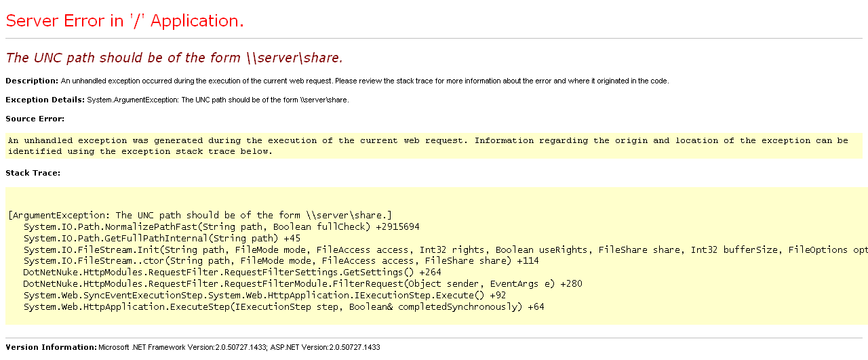Click the 'Stack Trace:' label
The width and height of the screenshot is (868, 360).
pyautogui.click(x=33, y=173)
